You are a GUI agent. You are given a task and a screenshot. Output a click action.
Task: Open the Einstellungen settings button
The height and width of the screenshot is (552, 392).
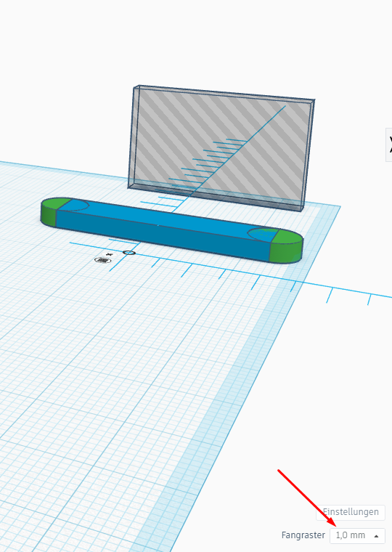click(351, 512)
